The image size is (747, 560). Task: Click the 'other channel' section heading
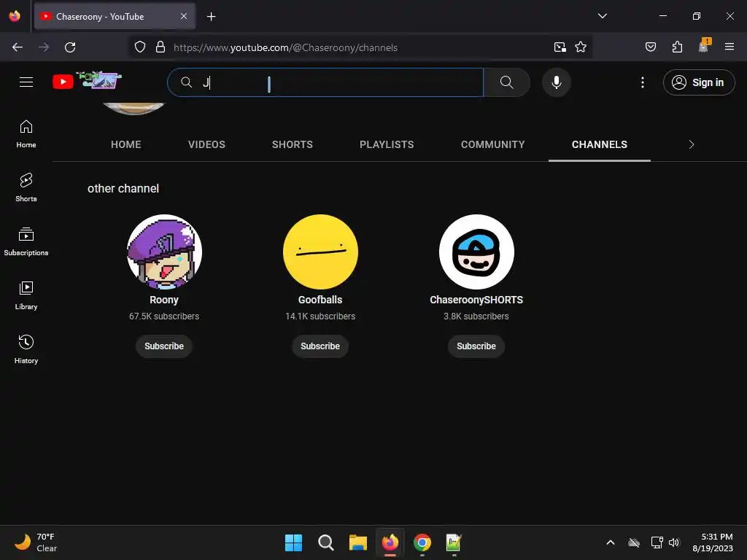123,189
